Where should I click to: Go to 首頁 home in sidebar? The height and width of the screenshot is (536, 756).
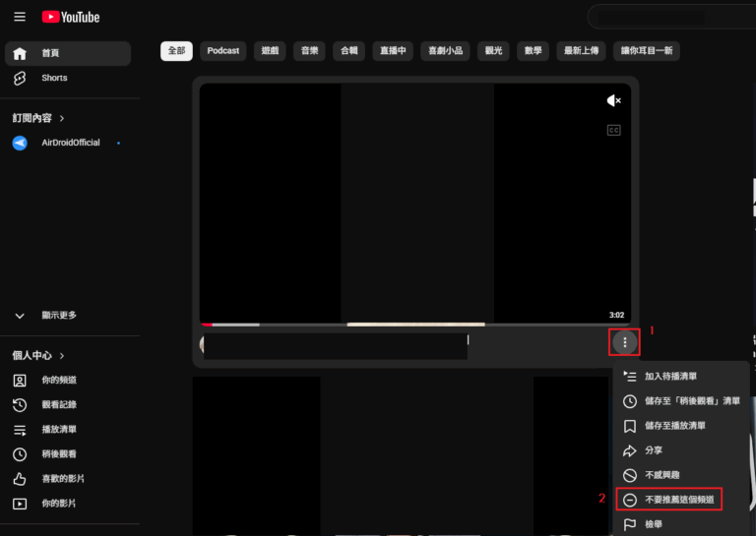point(68,53)
